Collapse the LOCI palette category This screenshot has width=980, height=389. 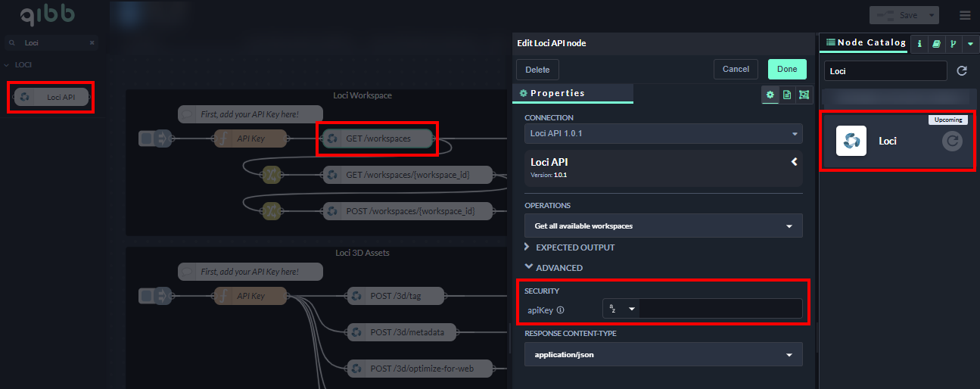click(7, 65)
